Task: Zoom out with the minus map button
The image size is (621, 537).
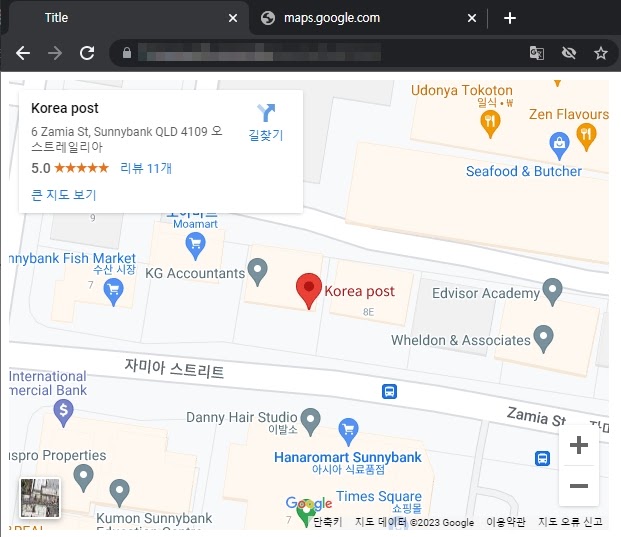Action: pyautogui.click(x=579, y=486)
